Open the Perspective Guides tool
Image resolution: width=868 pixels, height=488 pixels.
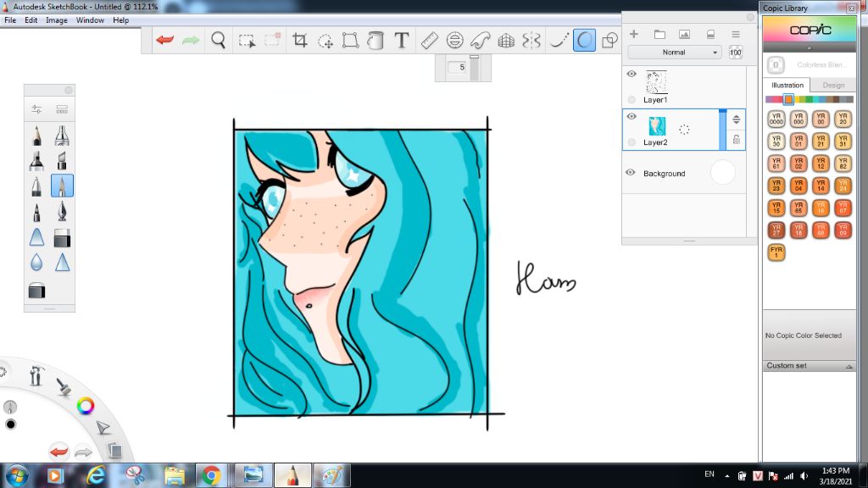pyautogui.click(x=506, y=41)
